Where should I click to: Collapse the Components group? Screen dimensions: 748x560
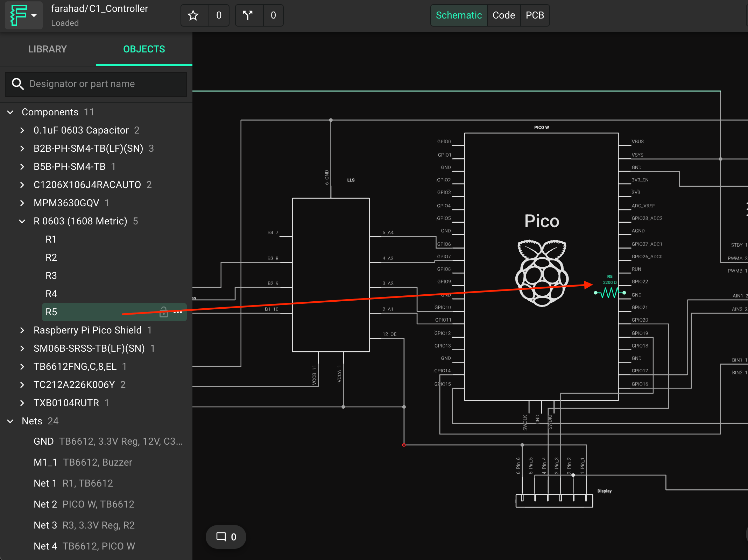pyautogui.click(x=10, y=112)
